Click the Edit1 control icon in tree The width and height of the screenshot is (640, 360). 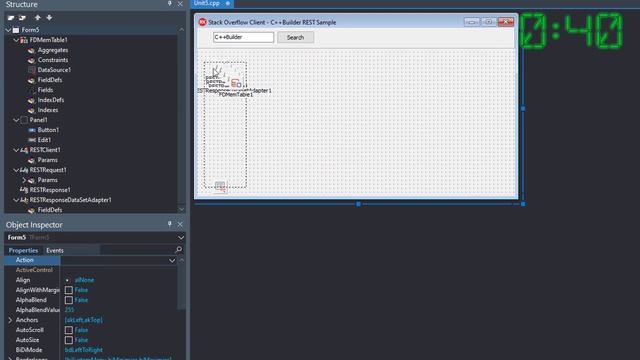coord(31,140)
